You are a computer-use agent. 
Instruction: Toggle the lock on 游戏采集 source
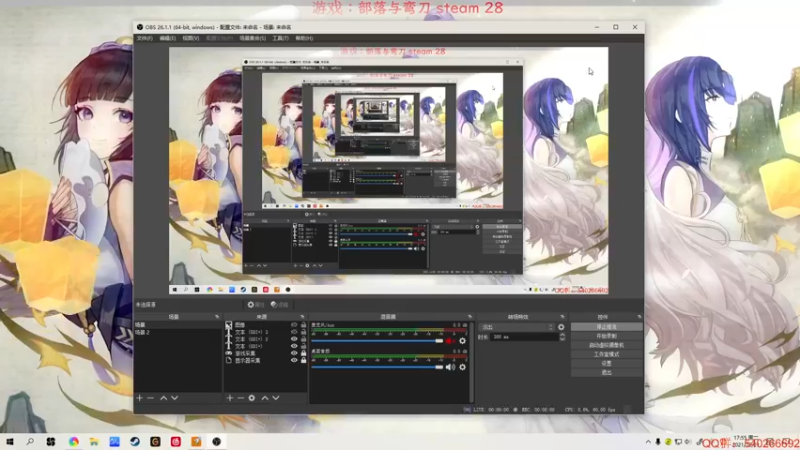pos(304,353)
